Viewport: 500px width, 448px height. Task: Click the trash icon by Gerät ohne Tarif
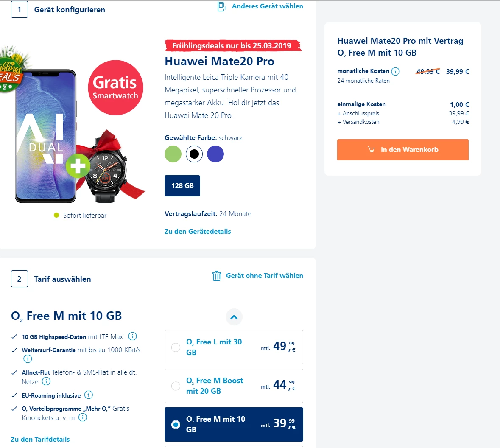(217, 276)
